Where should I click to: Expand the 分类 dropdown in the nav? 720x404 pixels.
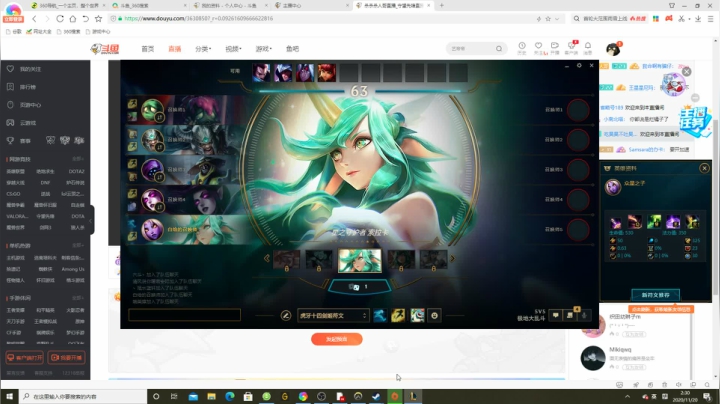(x=203, y=49)
